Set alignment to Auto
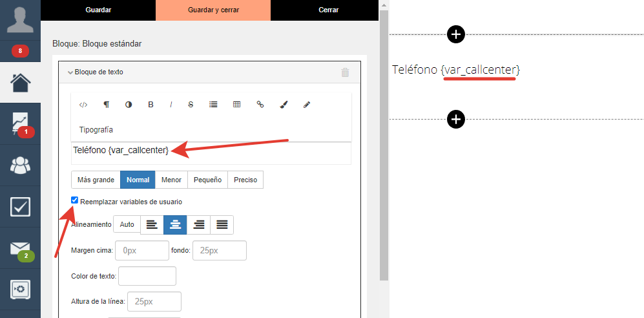644x318 pixels. [x=127, y=224]
